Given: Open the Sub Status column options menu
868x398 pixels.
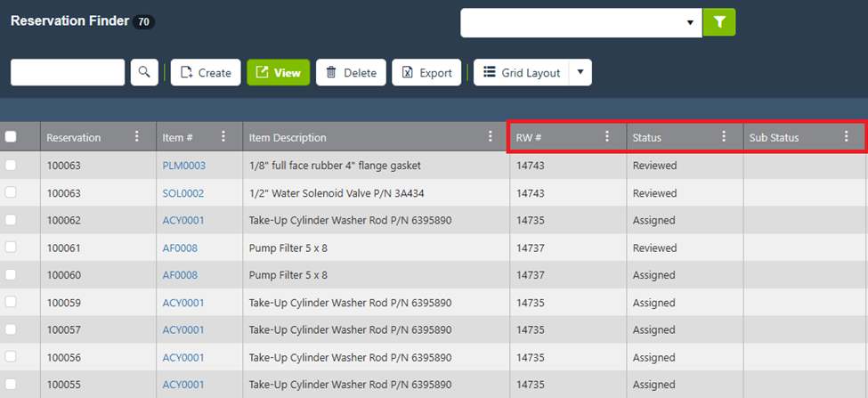Looking at the screenshot, I should [x=846, y=137].
